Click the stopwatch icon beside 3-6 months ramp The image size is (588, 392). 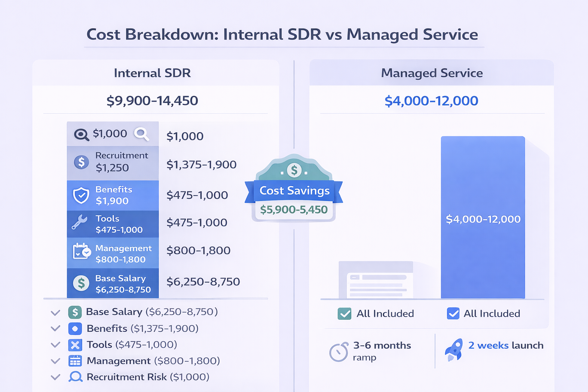(339, 351)
